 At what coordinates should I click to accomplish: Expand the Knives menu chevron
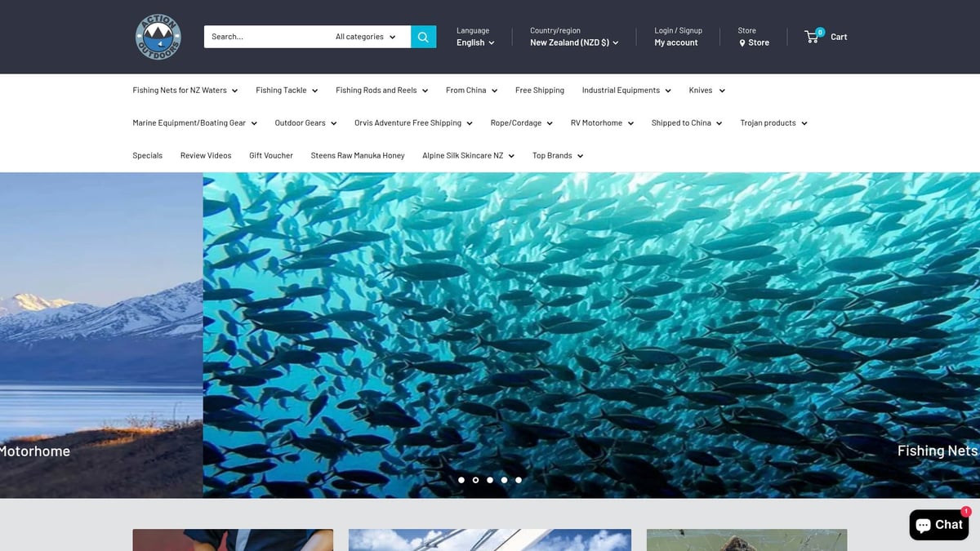point(722,91)
